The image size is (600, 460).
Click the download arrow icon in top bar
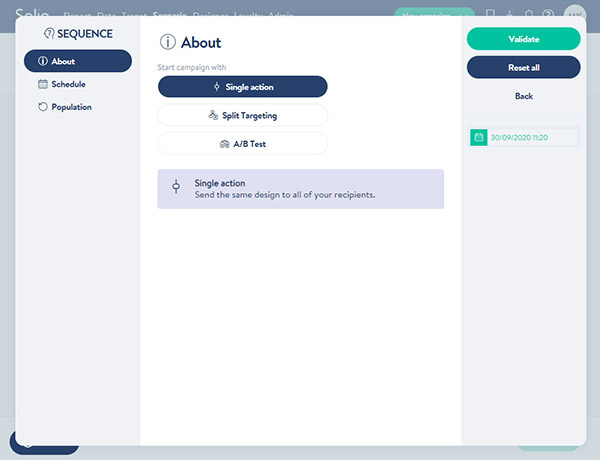509,15
